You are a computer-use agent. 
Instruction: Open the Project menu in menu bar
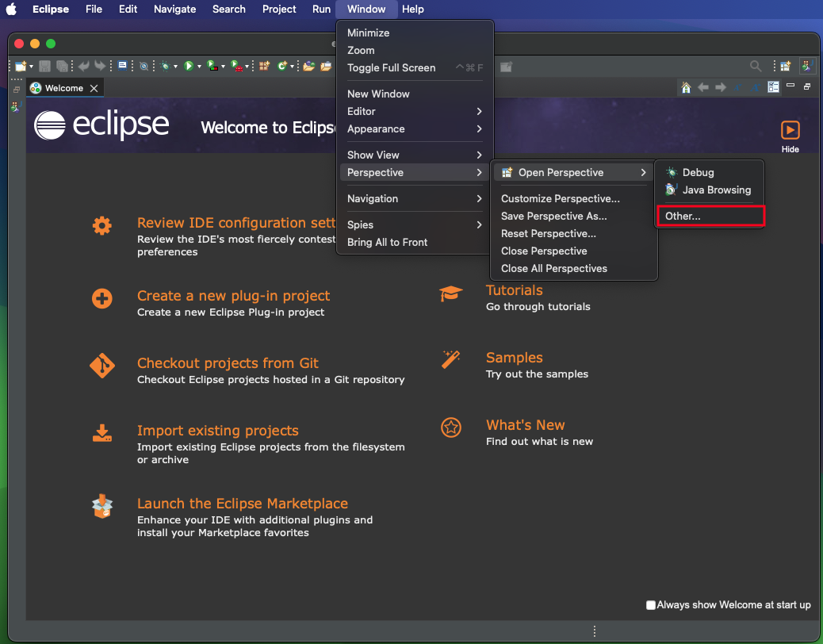click(x=279, y=9)
